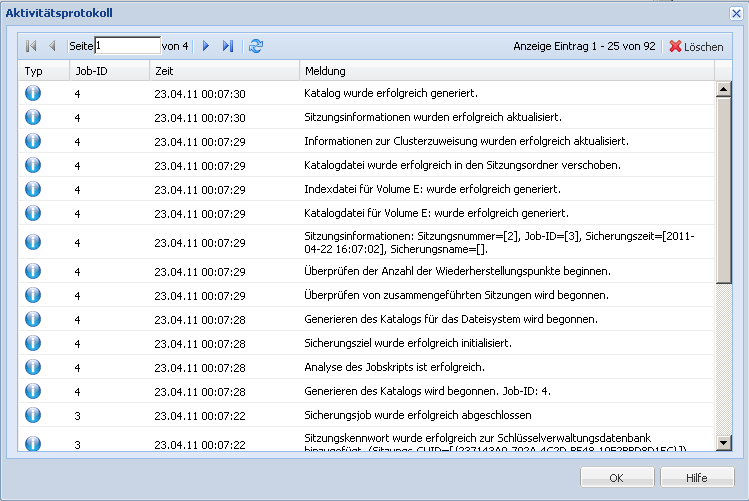Close the Aktivitätsprotokoll dialog
749x501 pixels.
(736, 11)
